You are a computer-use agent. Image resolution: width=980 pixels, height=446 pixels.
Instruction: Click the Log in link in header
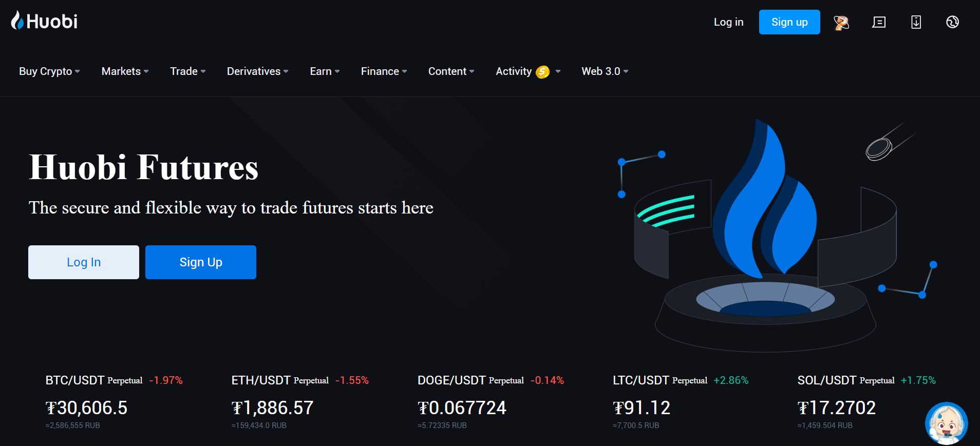728,22
